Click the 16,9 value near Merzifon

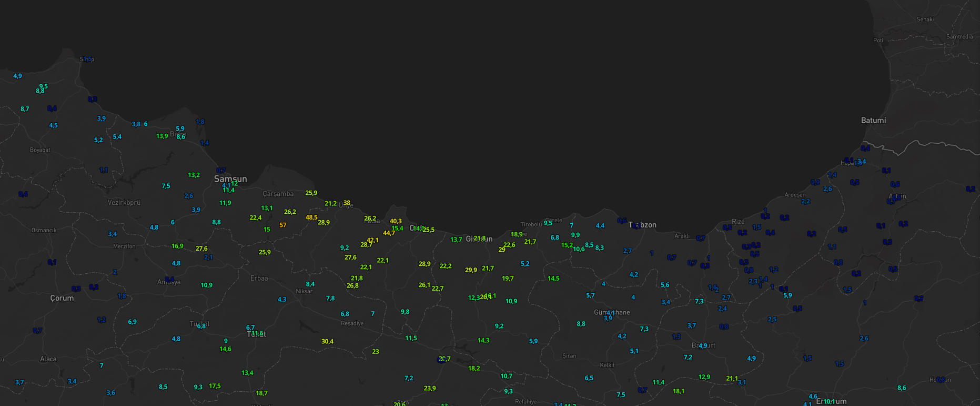[177, 246]
